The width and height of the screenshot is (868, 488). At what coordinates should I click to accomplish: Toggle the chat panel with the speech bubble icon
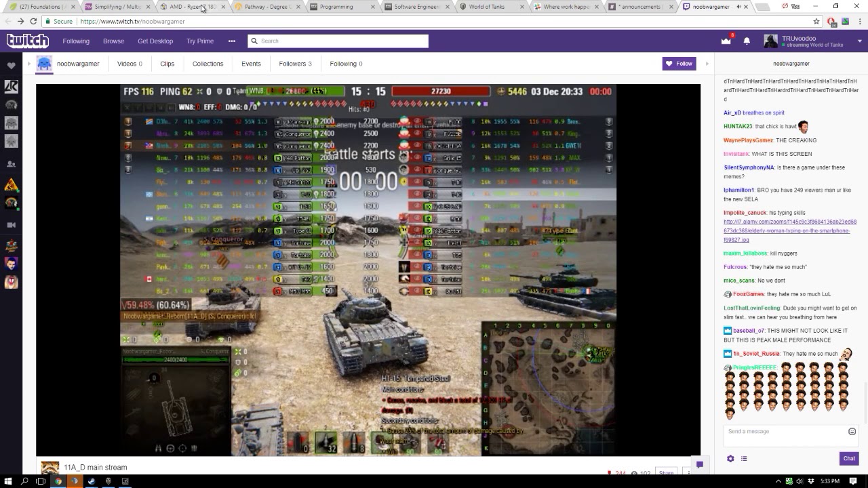coord(699,465)
